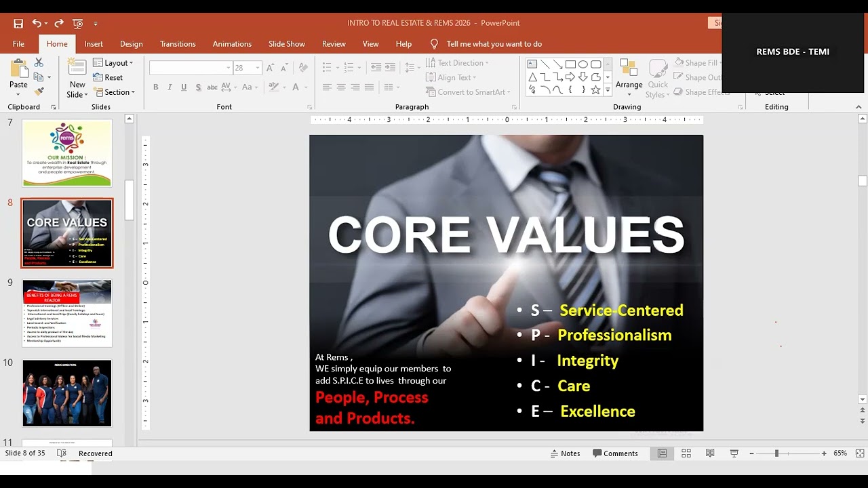Viewport: 868px width, 488px height.
Task: Increase list indent level
Action: 390,68
